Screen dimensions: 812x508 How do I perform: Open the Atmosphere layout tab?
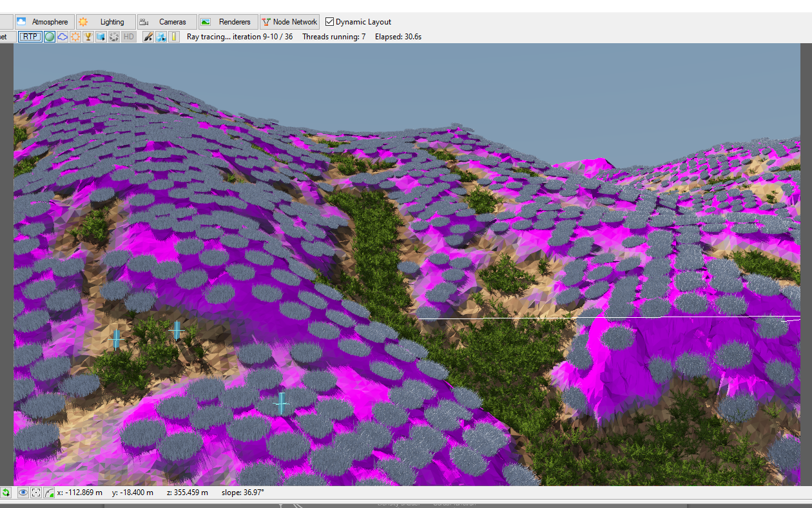[44, 22]
